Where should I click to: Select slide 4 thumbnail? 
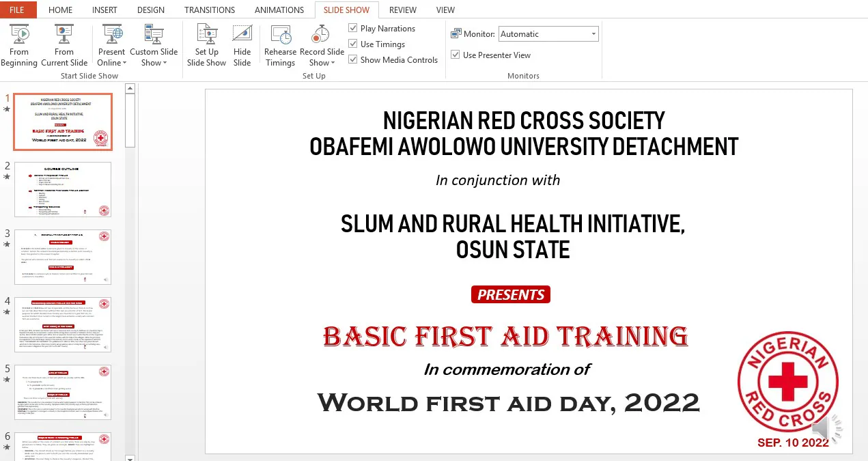pyautogui.click(x=63, y=324)
